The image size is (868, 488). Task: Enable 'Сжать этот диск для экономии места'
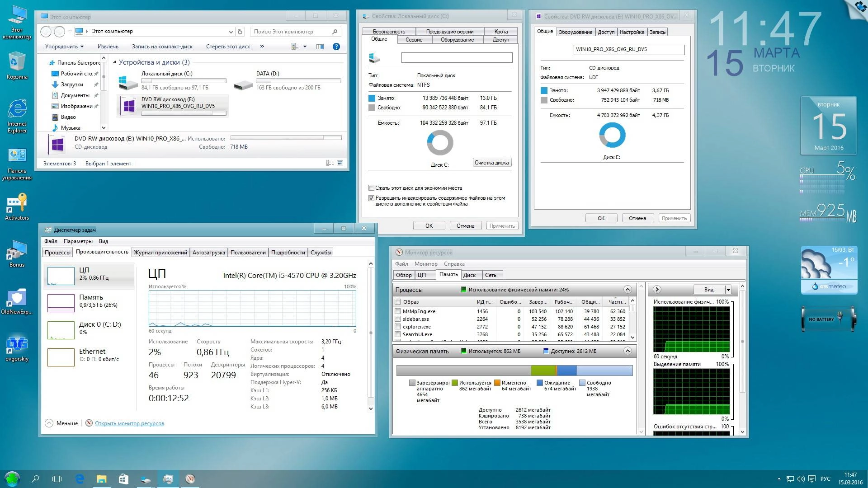click(x=371, y=188)
